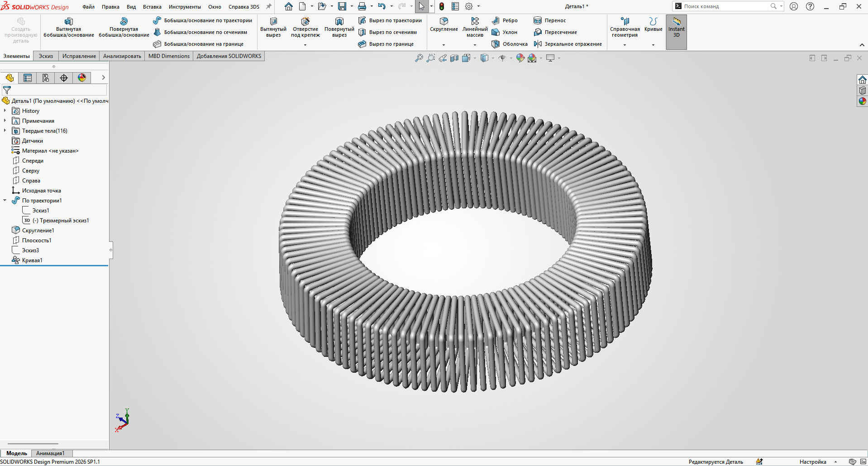Image resolution: width=868 pixels, height=466 pixels.
Task: Open the Кривые dropdown arrow
Action: click(653, 45)
